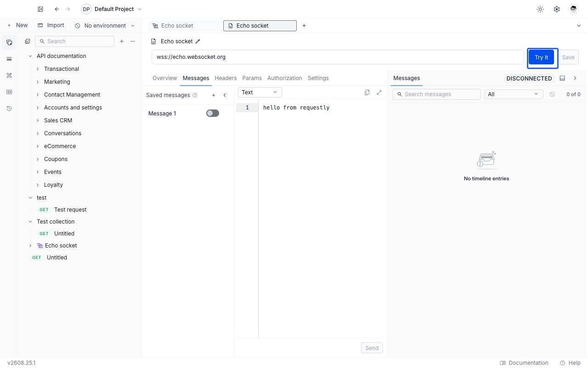Screen dimensions: 588x368
Task: Go back with the left arrow
Action: pos(57,9)
